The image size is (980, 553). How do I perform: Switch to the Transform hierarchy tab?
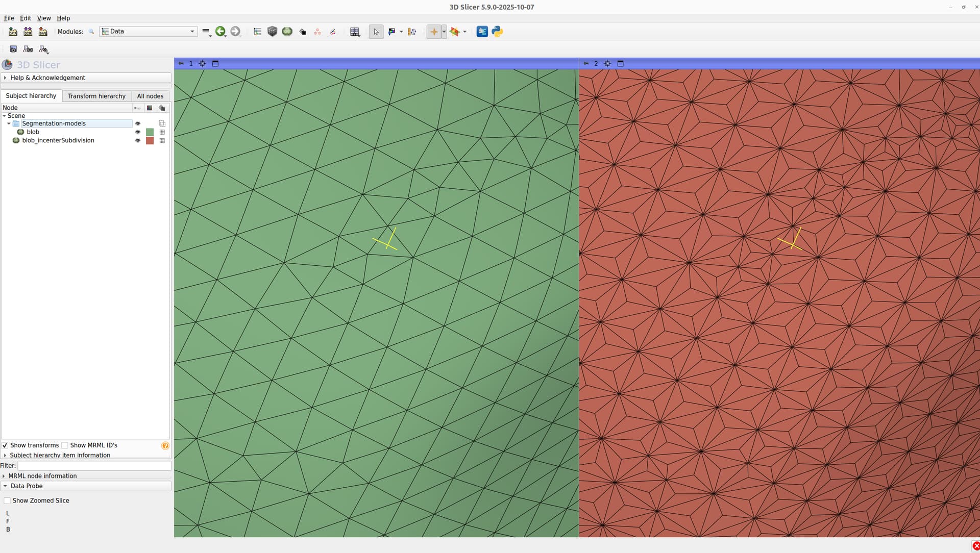point(96,96)
